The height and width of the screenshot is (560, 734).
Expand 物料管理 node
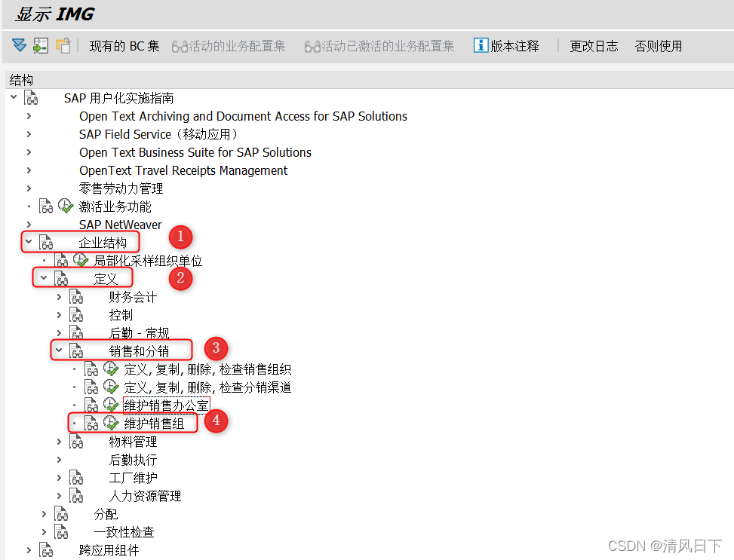(x=59, y=442)
